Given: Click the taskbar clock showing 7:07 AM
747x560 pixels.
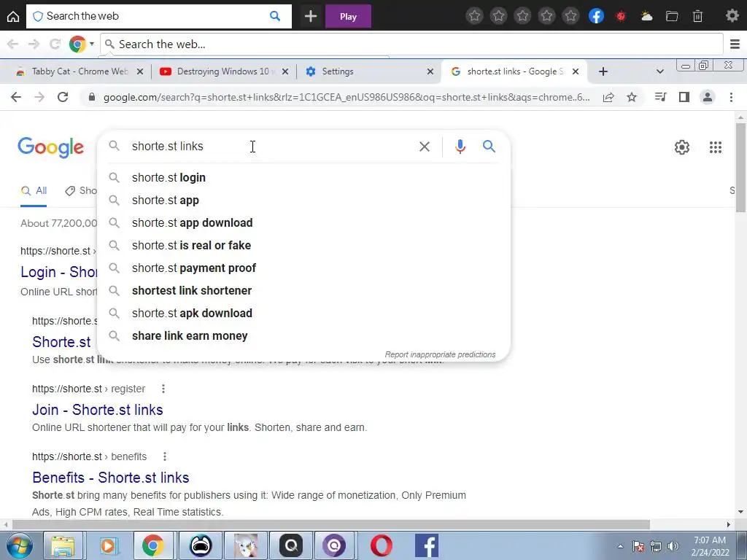Looking at the screenshot, I should [x=710, y=546].
